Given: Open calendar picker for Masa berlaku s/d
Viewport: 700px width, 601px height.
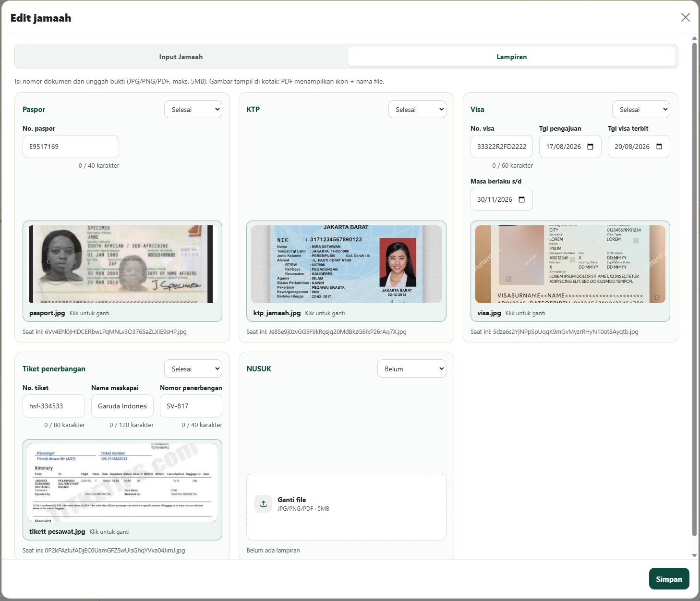Looking at the screenshot, I should tap(522, 199).
